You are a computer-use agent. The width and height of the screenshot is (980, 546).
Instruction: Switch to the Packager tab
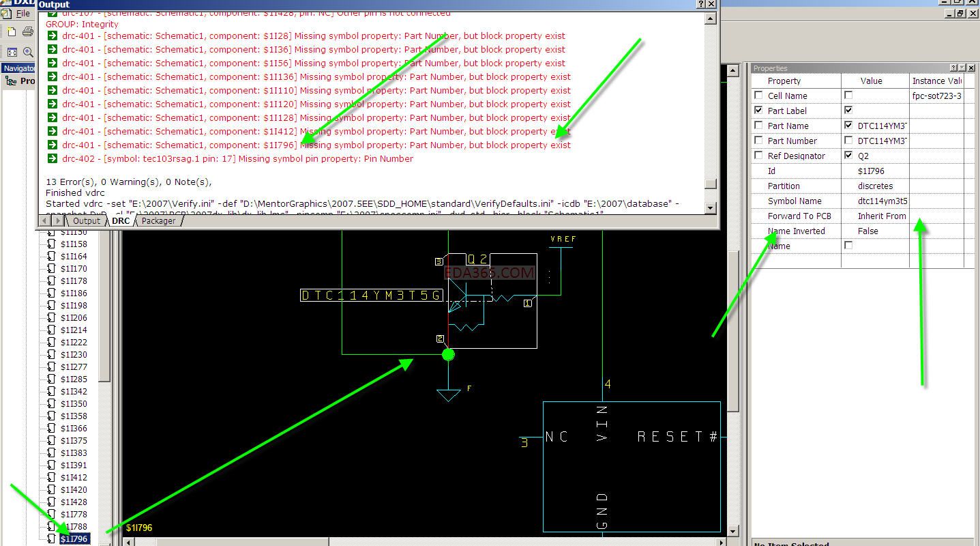click(158, 221)
